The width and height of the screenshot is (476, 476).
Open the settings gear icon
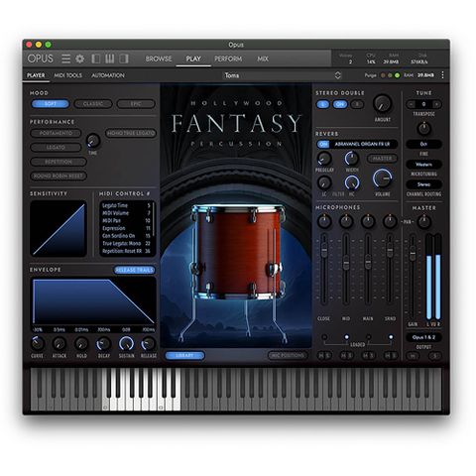(x=79, y=59)
